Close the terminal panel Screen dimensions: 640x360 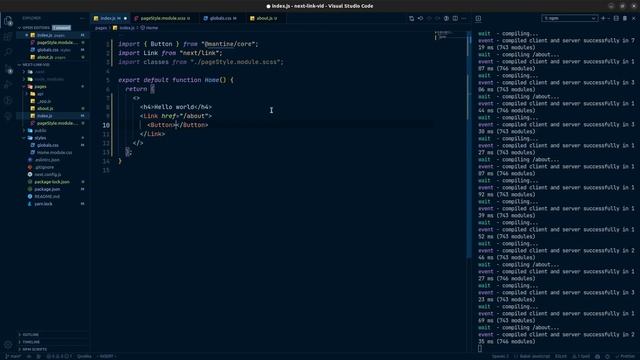(x=634, y=18)
